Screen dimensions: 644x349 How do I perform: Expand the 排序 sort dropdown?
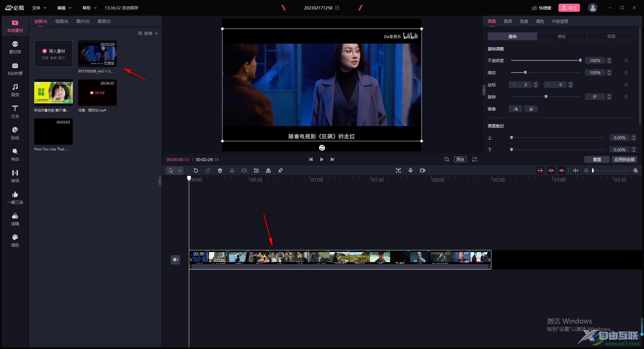click(x=148, y=33)
